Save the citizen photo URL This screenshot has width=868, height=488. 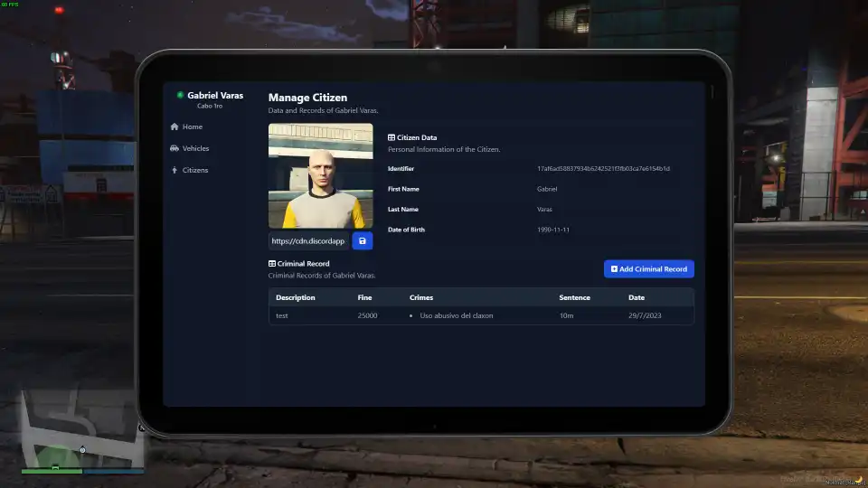(x=362, y=240)
